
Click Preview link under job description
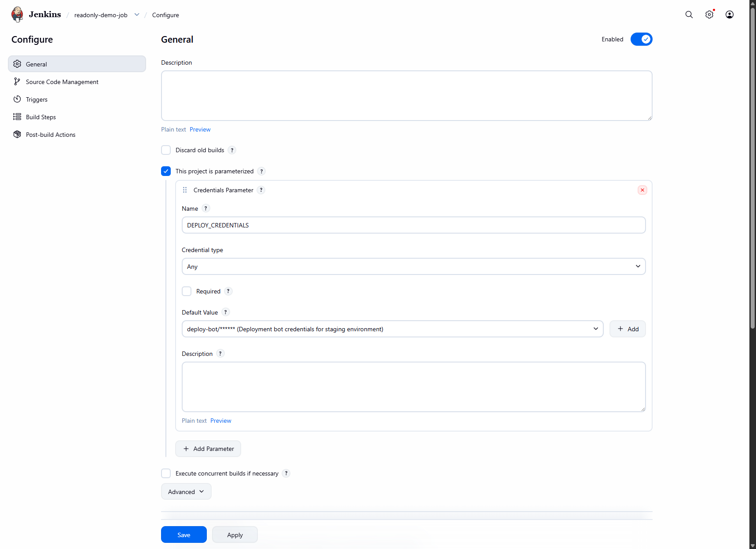(x=200, y=129)
